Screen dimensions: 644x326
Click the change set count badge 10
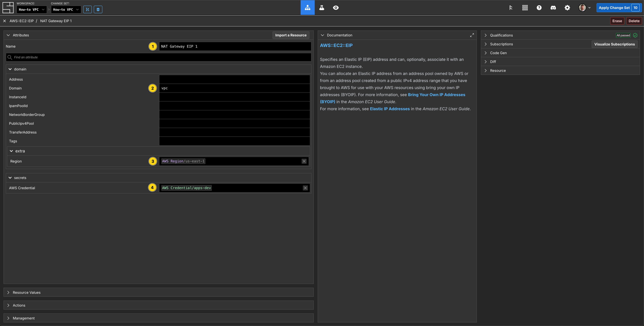click(635, 8)
